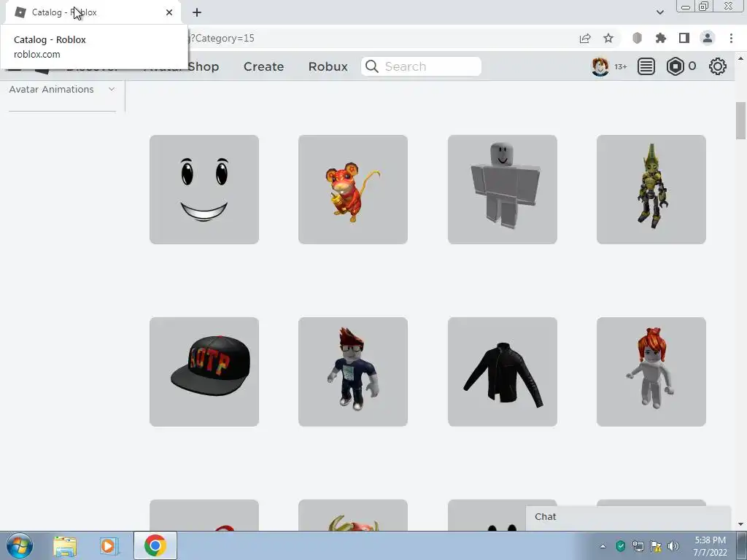Open Chrome three-dot menu
The image size is (747, 560).
click(731, 39)
